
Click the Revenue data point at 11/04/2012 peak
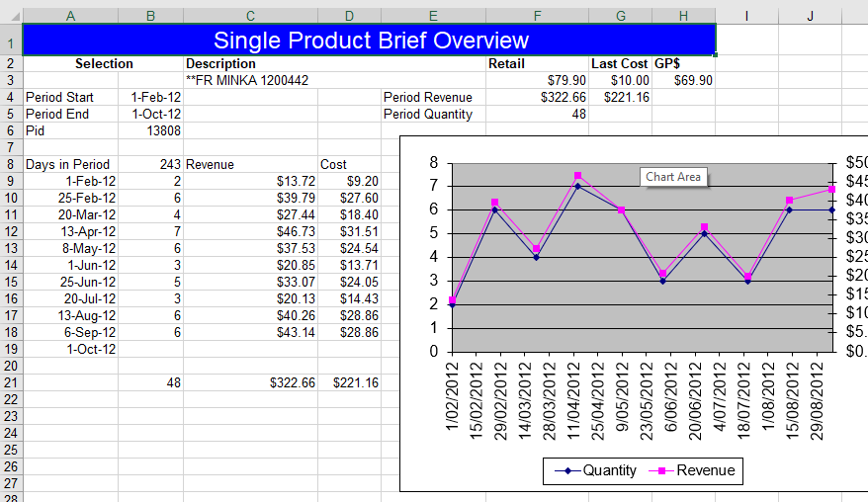[578, 176]
